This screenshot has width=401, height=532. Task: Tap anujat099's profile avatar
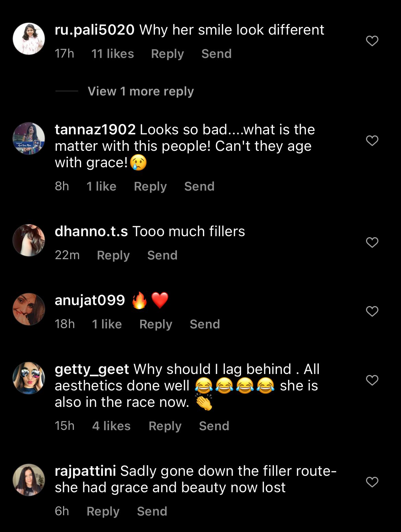[x=29, y=309]
